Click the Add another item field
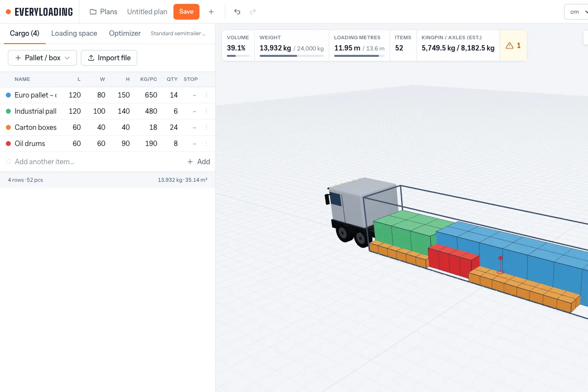588x392 pixels. click(x=44, y=162)
